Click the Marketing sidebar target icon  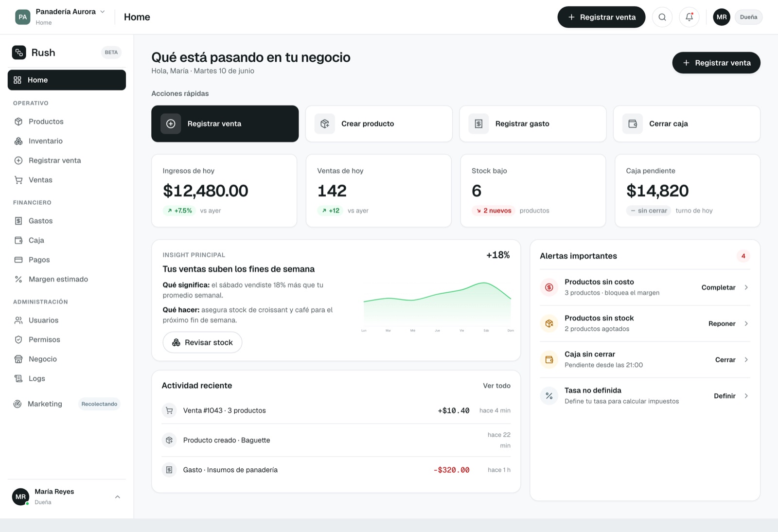tap(18, 404)
